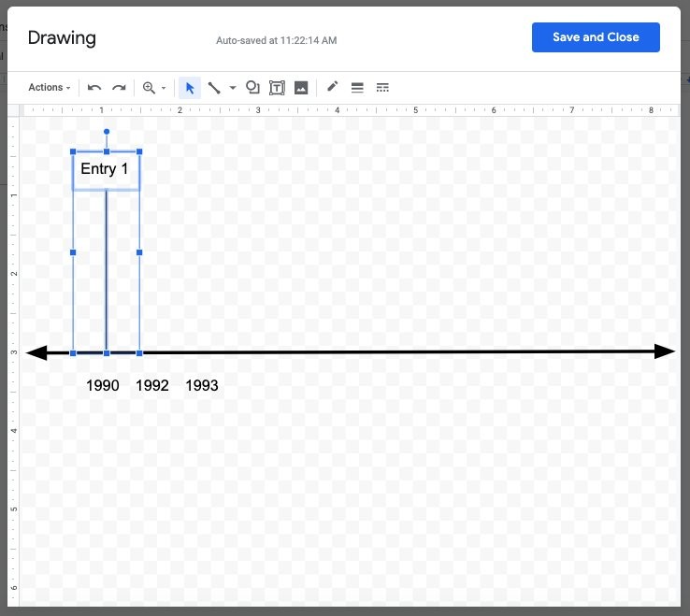This screenshot has width=690, height=616.
Task: Click the Redo arrow icon
Action: pyautogui.click(x=119, y=88)
